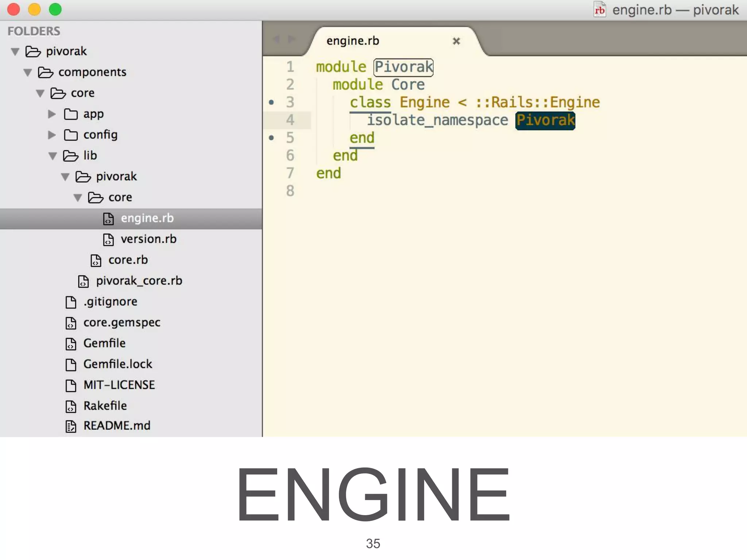The width and height of the screenshot is (747, 560).
Task: Click the Gemfile.lock file icon
Action: [x=71, y=365]
